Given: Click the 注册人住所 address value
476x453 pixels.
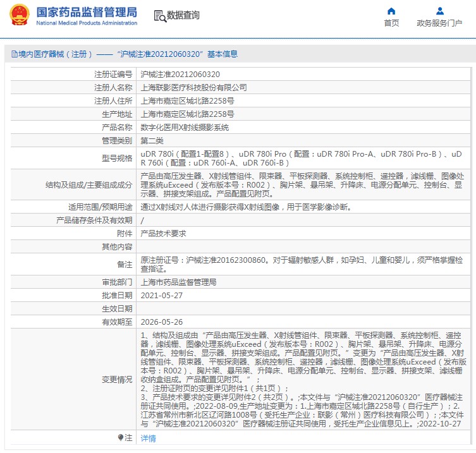Looking at the screenshot, I should 187,101.
